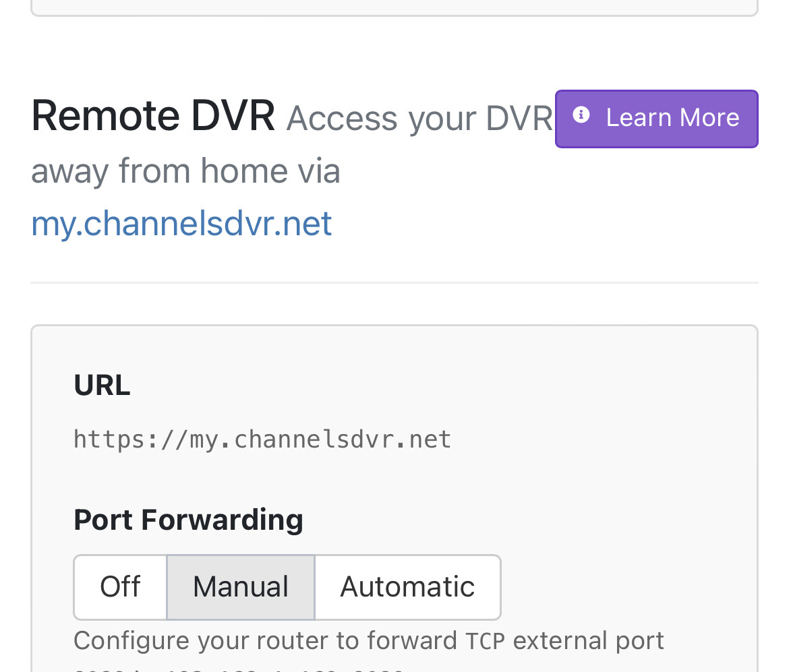Click the 'Access your DVR' subtitle text
The height and width of the screenshot is (672, 789).
click(x=419, y=119)
